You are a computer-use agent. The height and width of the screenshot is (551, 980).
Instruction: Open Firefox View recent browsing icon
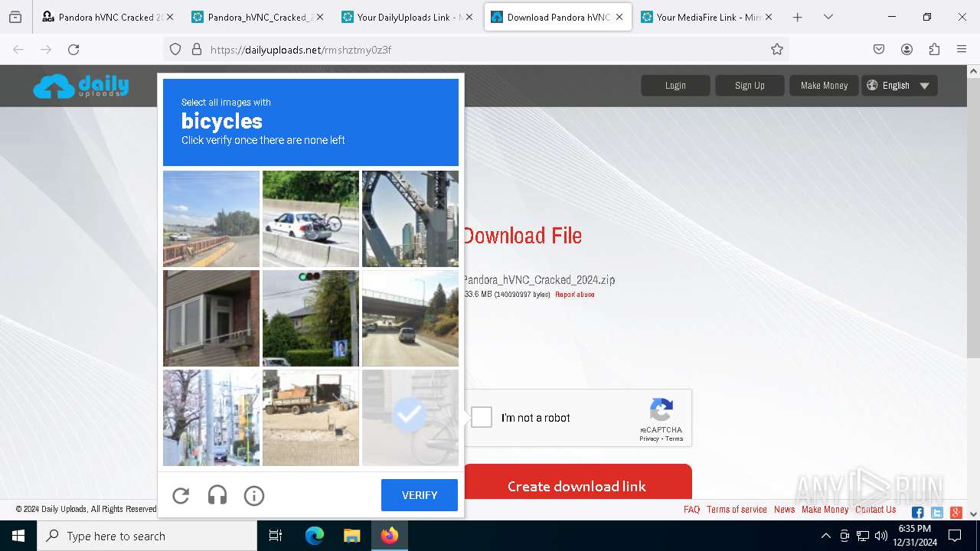pos(15,17)
